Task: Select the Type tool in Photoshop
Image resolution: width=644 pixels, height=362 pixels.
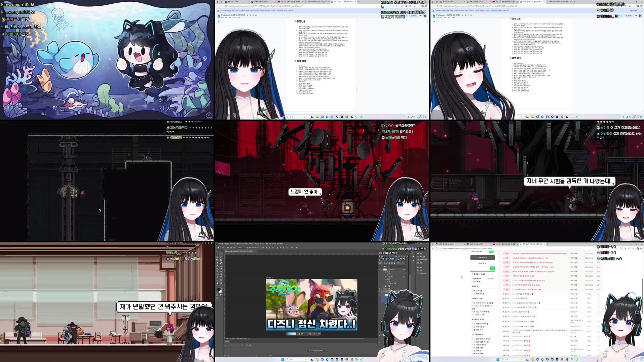Action: (221, 277)
